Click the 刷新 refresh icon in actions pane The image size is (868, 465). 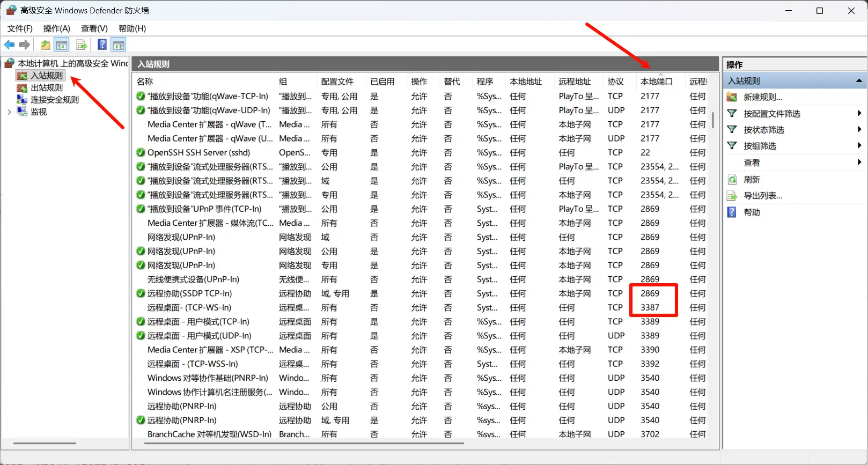point(732,180)
